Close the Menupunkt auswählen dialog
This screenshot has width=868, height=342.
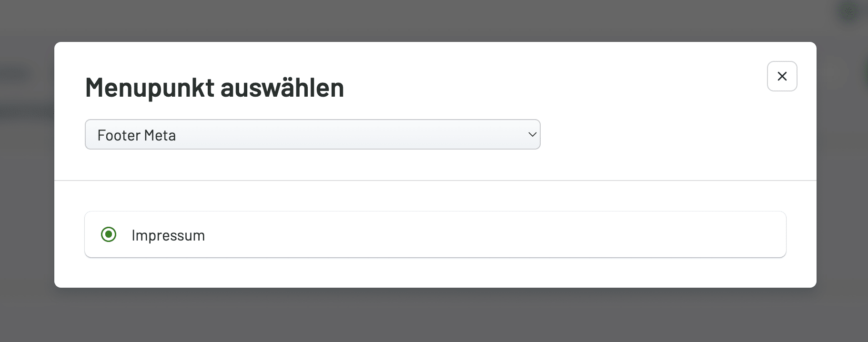click(782, 76)
